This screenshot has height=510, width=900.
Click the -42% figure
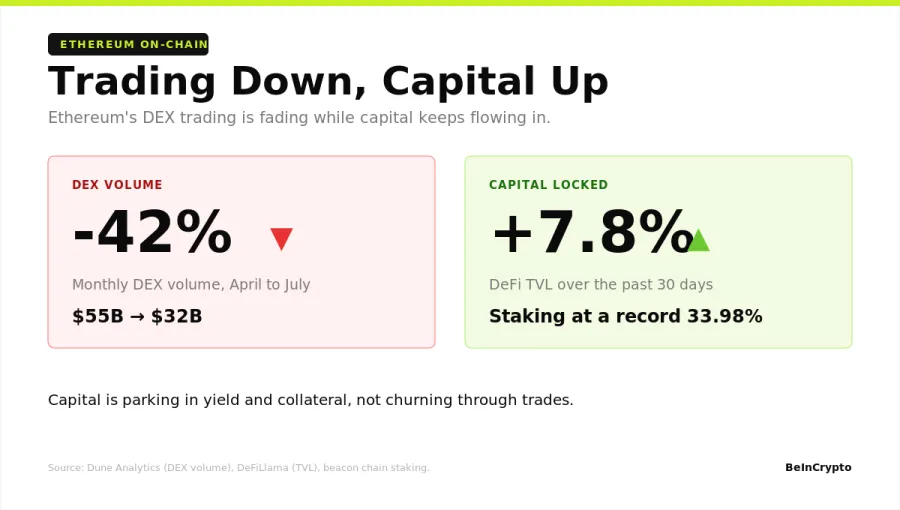(152, 232)
